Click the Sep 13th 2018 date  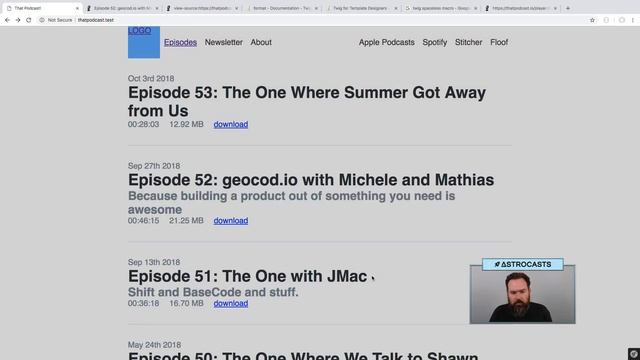point(154,262)
